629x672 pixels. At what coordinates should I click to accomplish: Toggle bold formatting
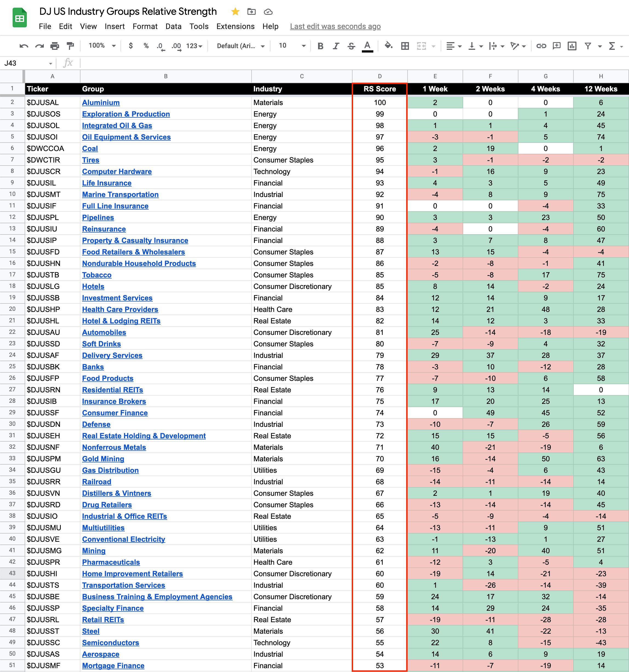pyautogui.click(x=320, y=46)
